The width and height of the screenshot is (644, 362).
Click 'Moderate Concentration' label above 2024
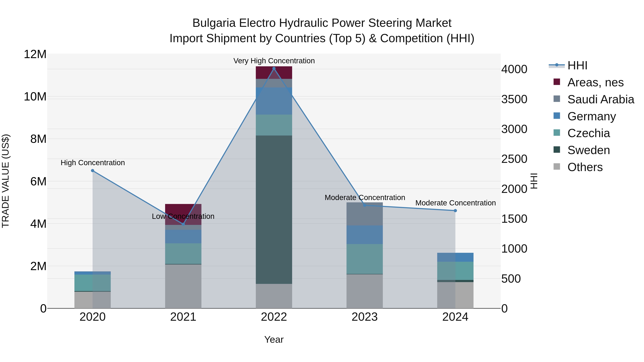click(x=455, y=203)
